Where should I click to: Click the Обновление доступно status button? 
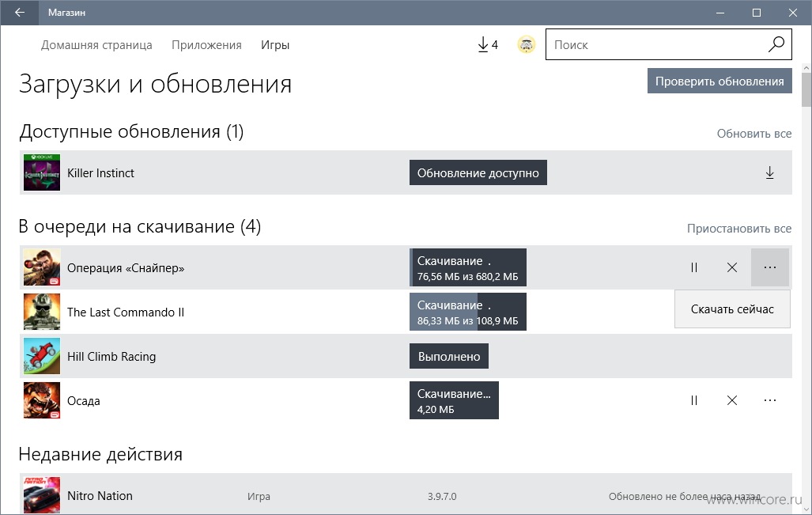[478, 172]
